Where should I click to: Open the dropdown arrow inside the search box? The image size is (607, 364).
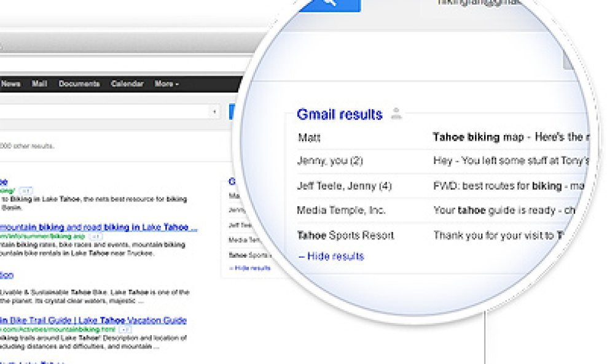click(214, 112)
